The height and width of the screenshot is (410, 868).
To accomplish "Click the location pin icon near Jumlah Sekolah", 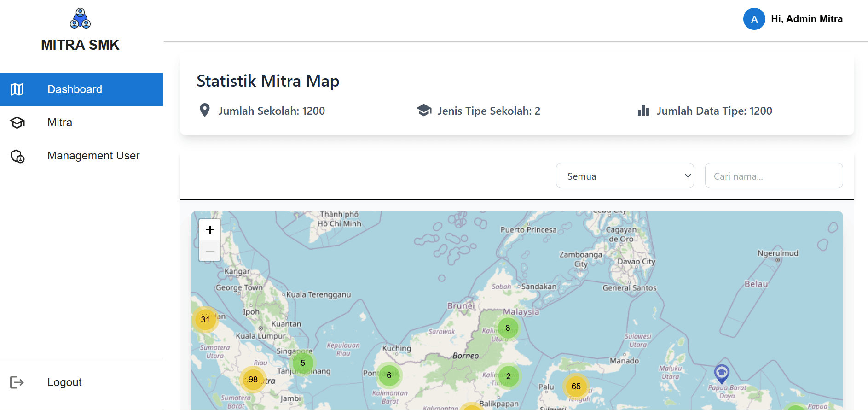I will pyautogui.click(x=205, y=110).
